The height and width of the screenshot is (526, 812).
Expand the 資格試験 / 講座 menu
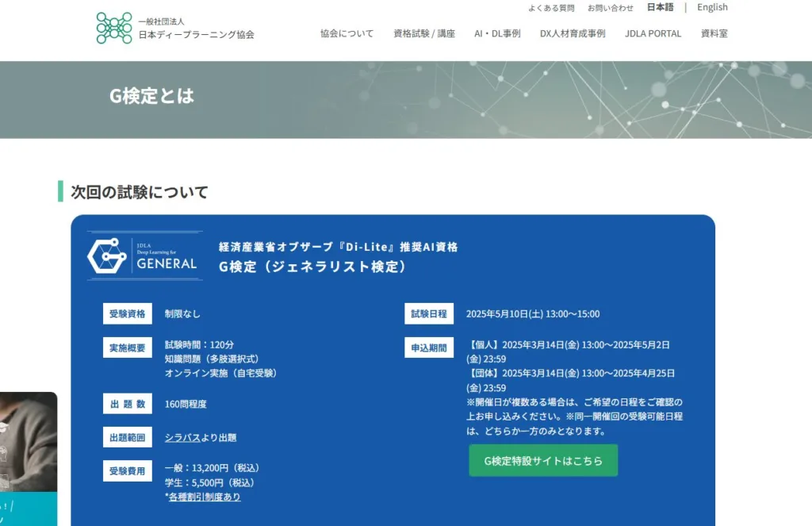coord(424,34)
